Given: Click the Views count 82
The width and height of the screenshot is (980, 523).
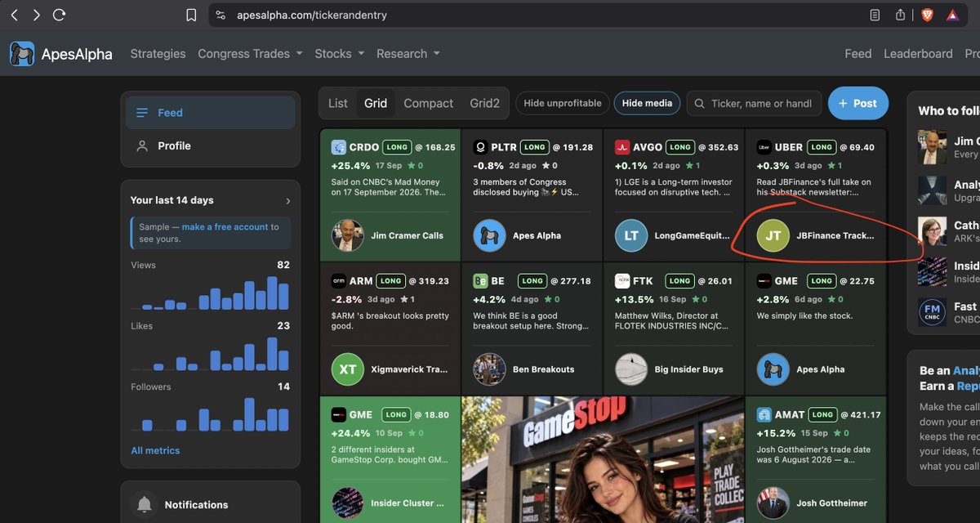Looking at the screenshot, I should point(283,265).
